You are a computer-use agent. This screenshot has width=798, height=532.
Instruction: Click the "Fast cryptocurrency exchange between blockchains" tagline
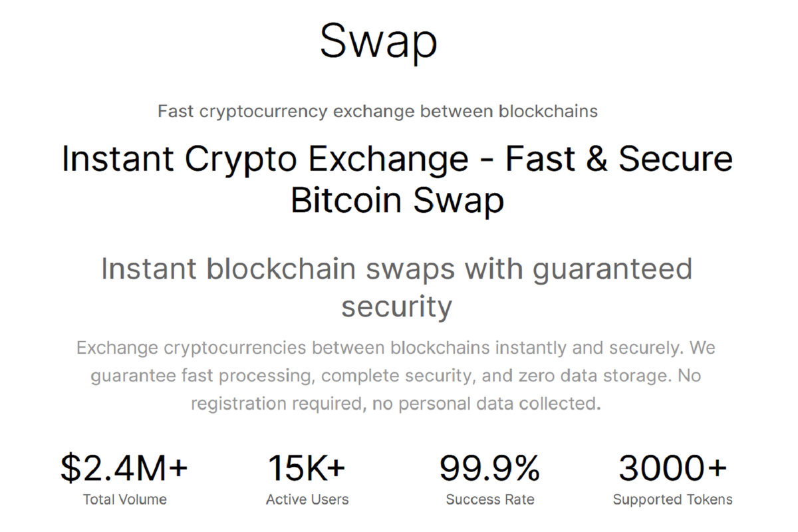378,111
